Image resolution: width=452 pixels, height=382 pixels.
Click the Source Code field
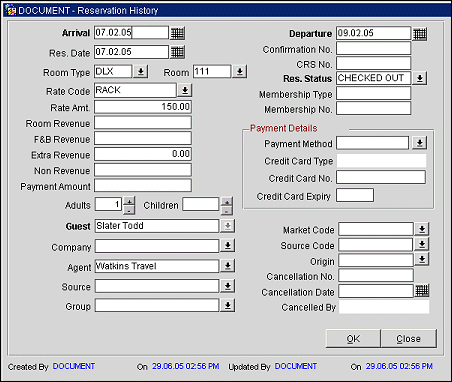pos(376,245)
